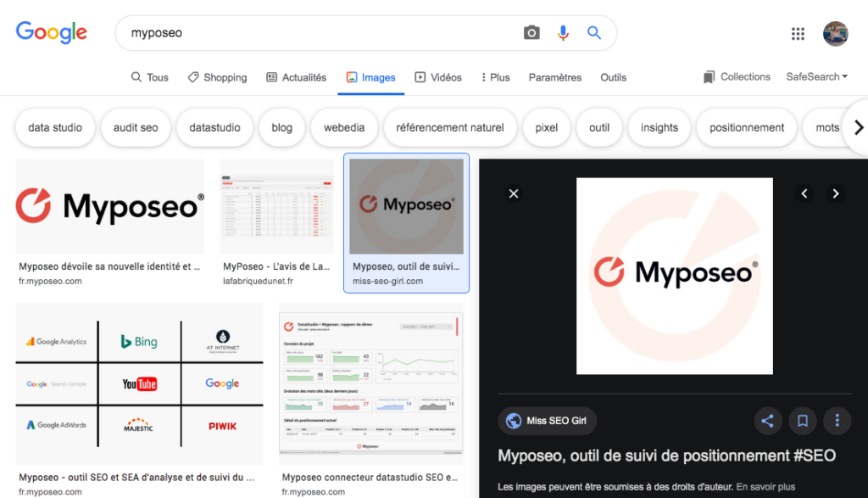Visit Miss SEO Girl source site

tap(547, 421)
